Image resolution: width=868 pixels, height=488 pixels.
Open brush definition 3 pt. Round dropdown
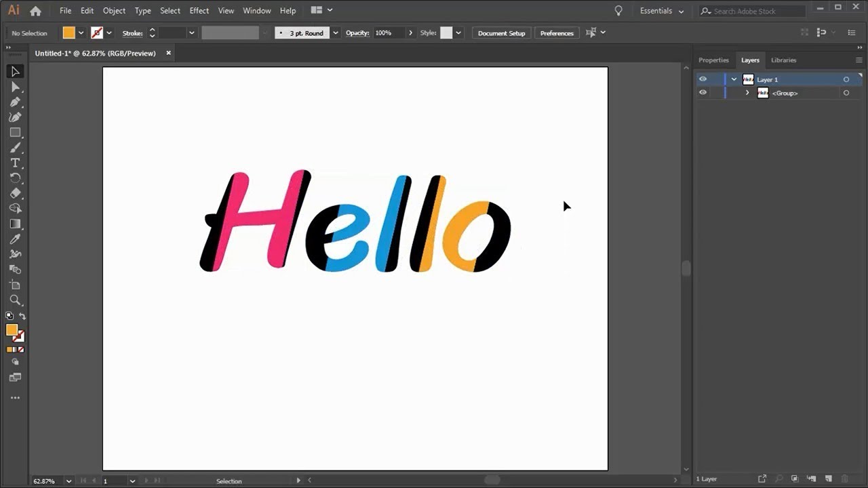pos(335,33)
